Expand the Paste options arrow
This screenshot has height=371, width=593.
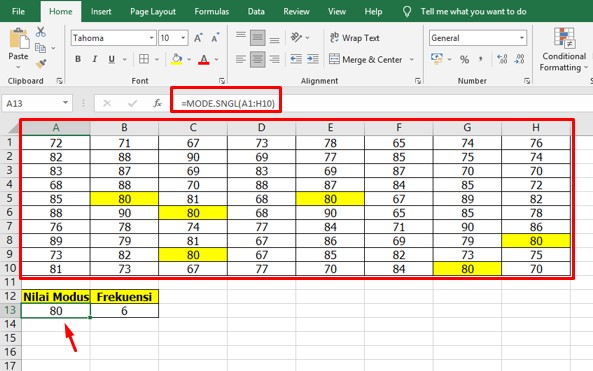[18, 67]
